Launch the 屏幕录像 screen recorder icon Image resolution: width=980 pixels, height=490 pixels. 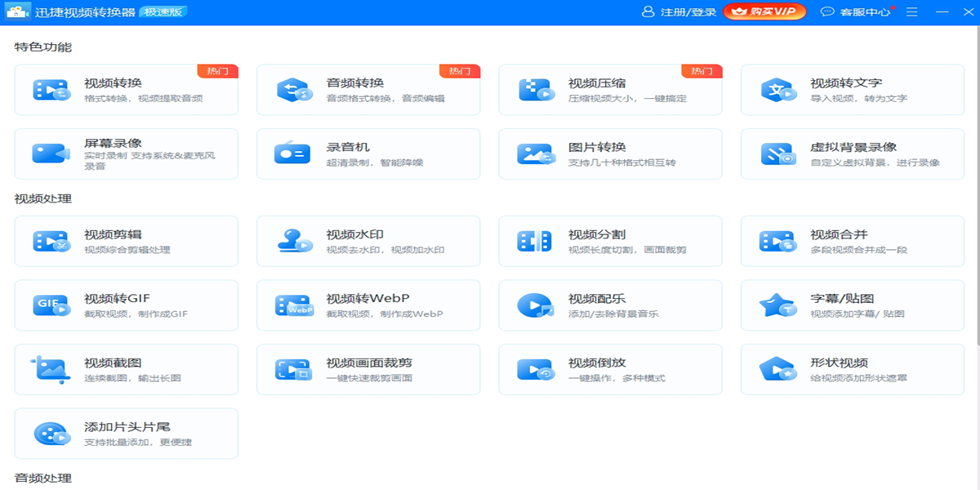(x=51, y=154)
